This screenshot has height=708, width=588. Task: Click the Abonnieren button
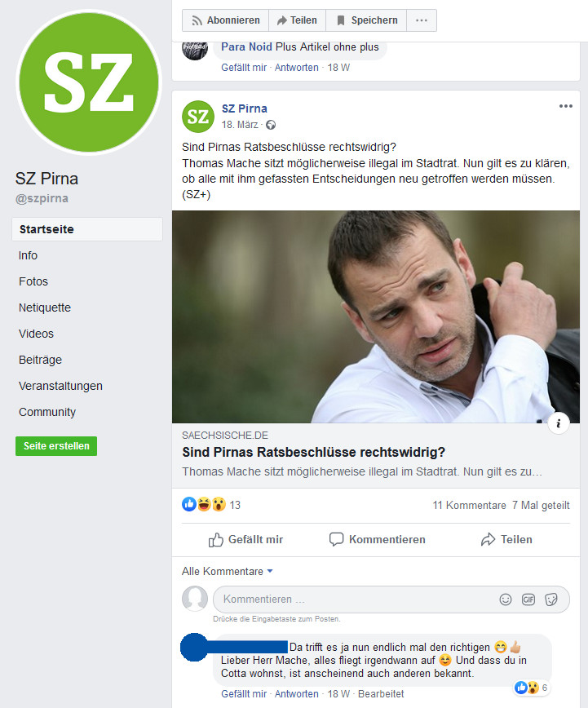click(x=225, y=20)
